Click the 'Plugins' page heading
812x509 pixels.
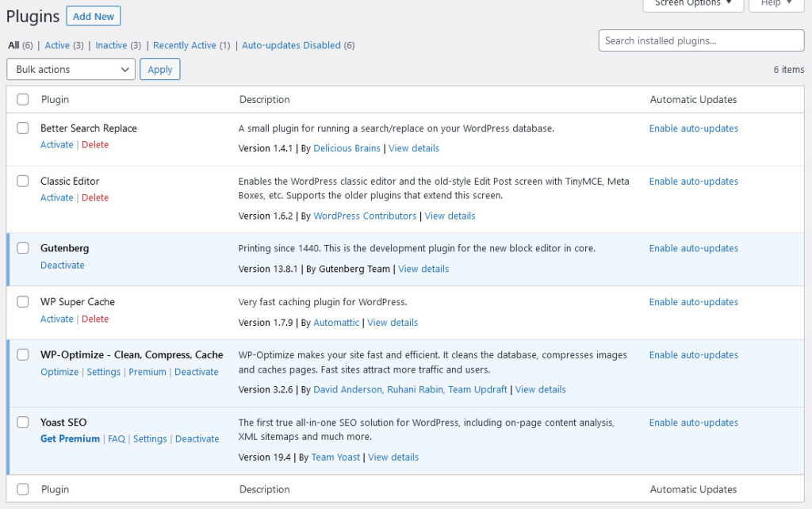(33, 17)
